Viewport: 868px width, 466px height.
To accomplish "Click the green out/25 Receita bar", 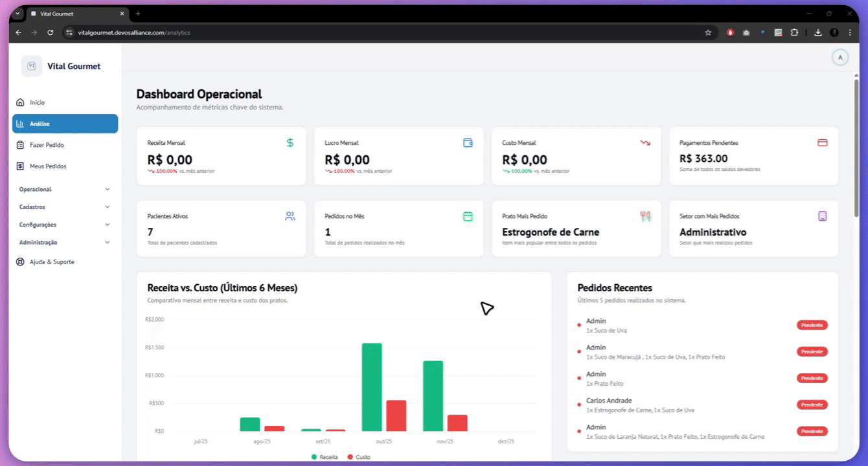I will click(x=372, y=387).
